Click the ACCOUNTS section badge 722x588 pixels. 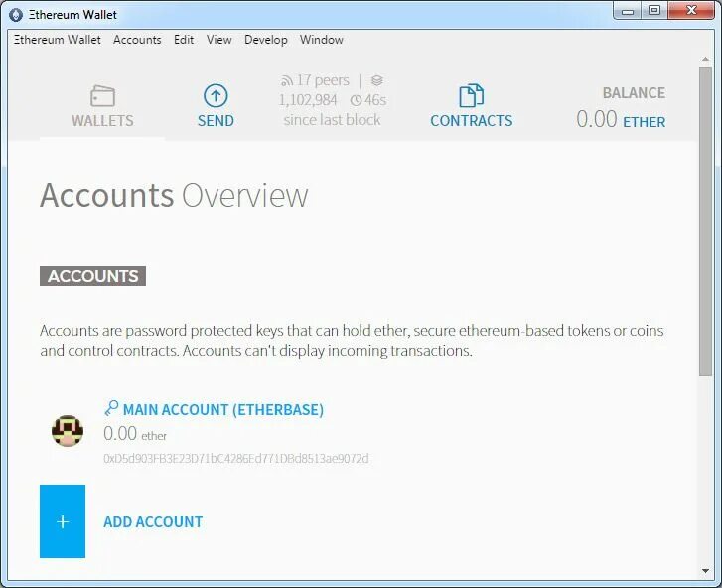pyautogui.click(x=92, y=276)
